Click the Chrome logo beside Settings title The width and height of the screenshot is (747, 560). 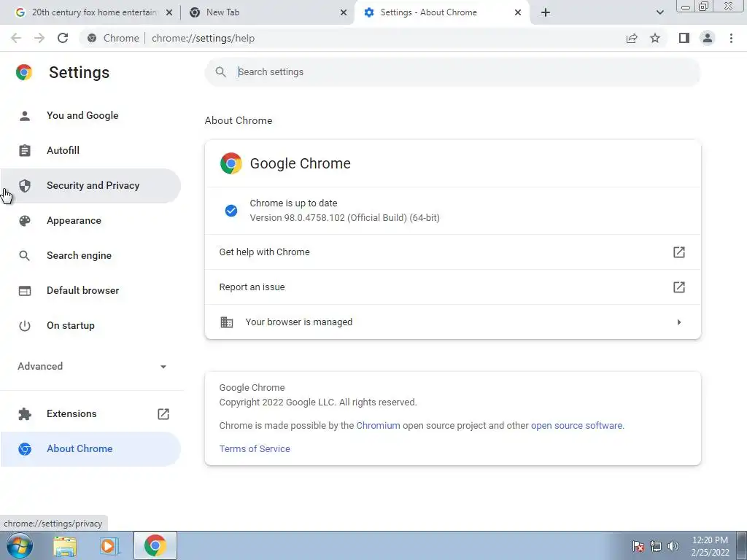coord(24,72)
